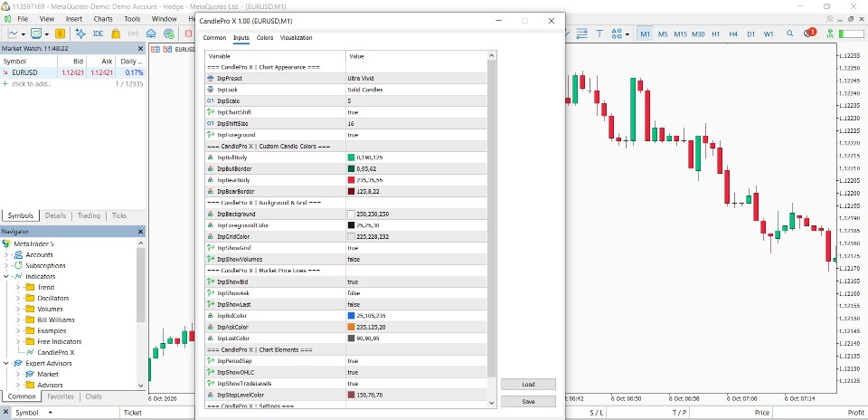The image size is (868, 420).
Task: Select the W1 timeframe
Action: (769, 33)
